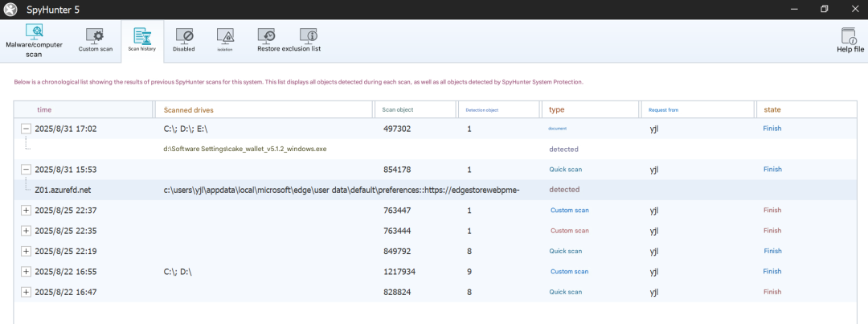Sort by the Request from column header
The width and height of the screenshot is (868, 324).
tap(697, 109)
